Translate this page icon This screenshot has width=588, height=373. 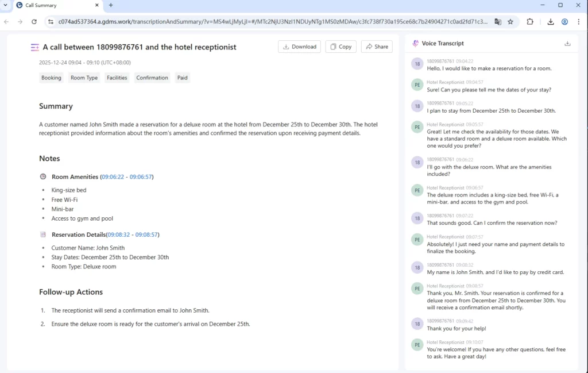point(498,22)
